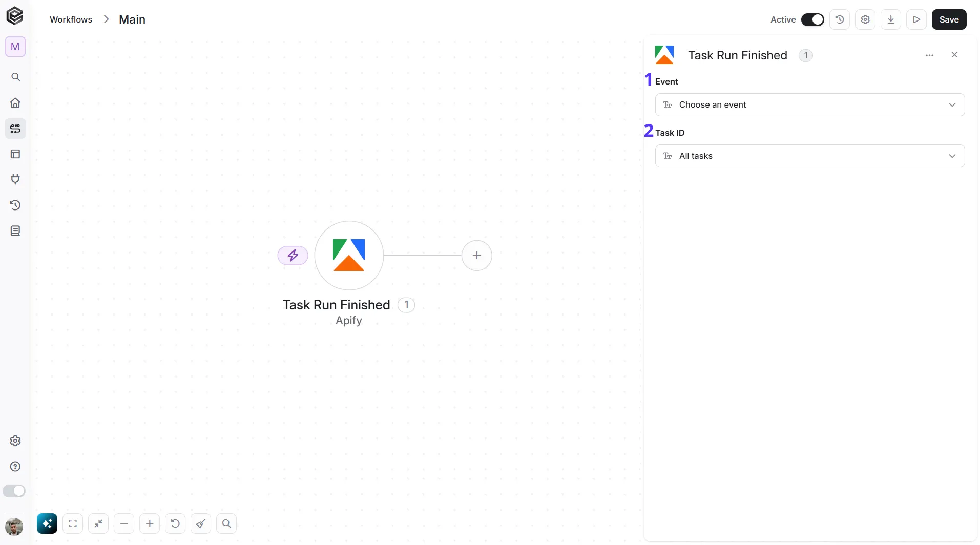Open the help question-mark icon
Screen dimensions: 980x545
(x=15, y=467)
